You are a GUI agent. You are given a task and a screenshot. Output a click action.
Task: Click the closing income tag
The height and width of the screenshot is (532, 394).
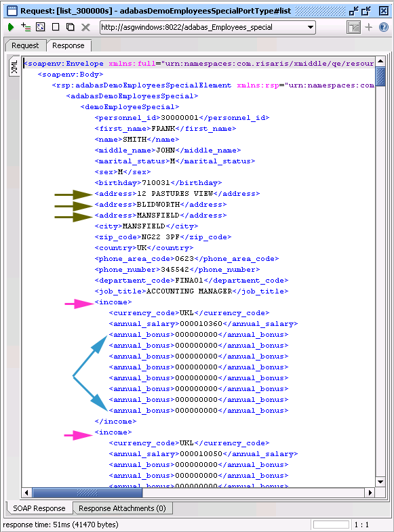point(115,422)
